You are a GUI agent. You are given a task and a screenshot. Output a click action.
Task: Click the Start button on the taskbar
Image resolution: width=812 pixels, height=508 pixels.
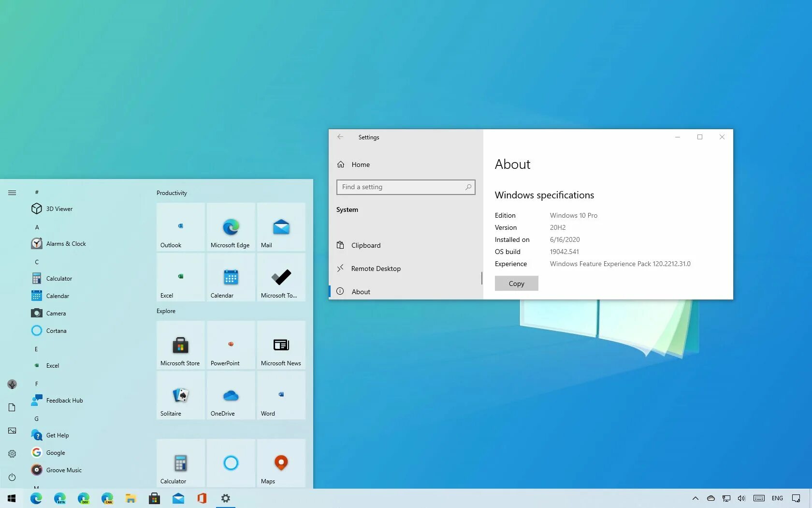(x=12, y=498)
